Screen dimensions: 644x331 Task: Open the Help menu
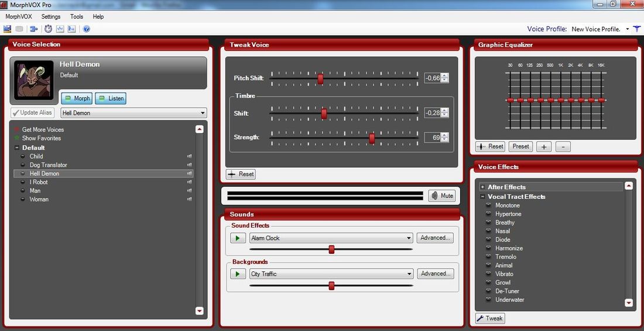(98, 17)
